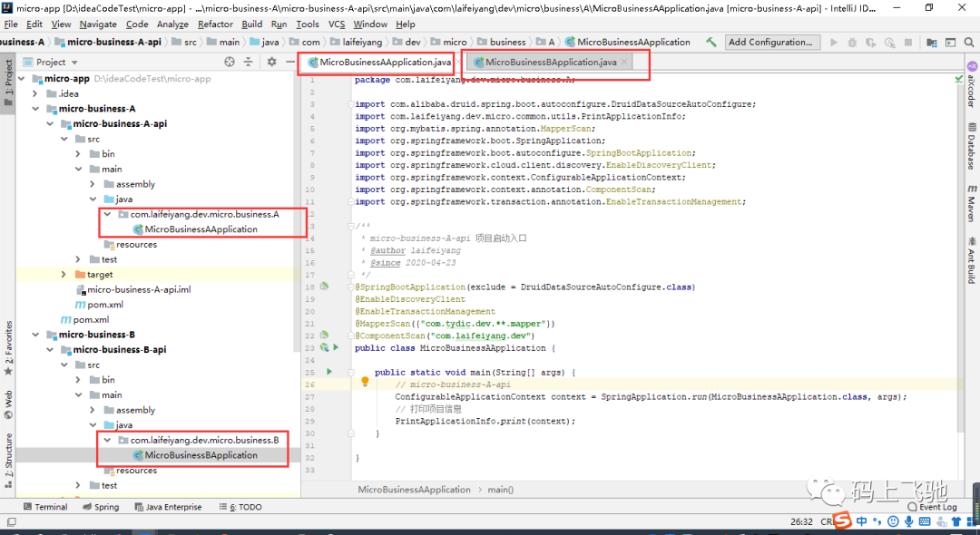Click the Add Configuration button
980x535 pixels.
pyautogui.click(x=772, y=43)
